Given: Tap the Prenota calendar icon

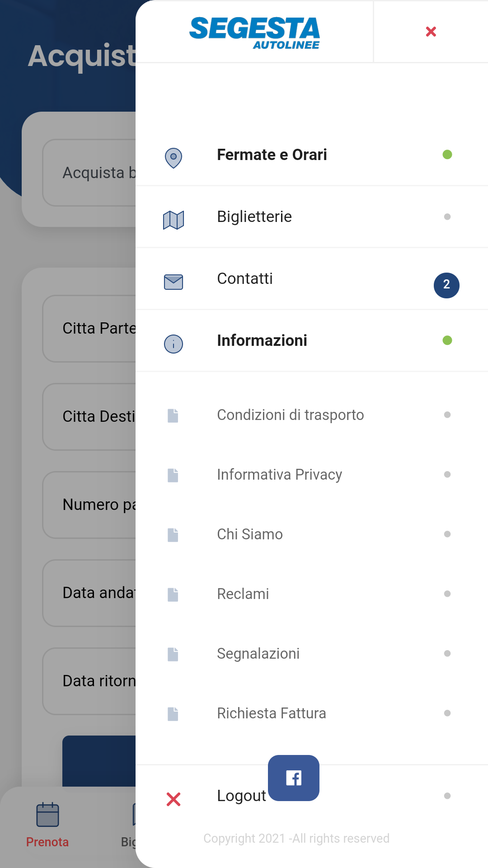Looking at the screenshot, I should coord(47,815).
